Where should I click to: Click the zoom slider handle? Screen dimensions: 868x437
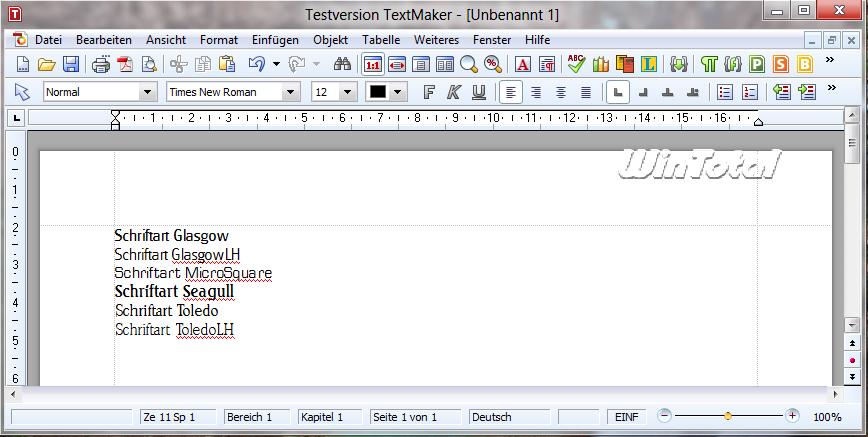click(728, 416)
